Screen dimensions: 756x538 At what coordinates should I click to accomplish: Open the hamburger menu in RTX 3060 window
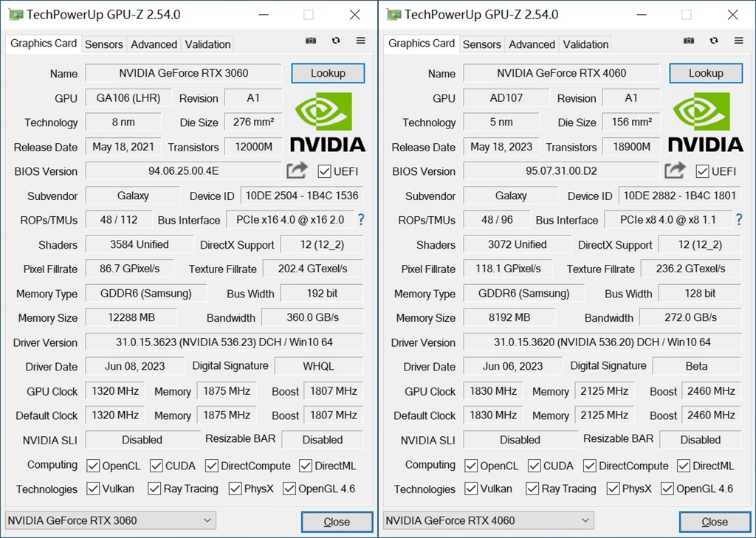(360, 41)
